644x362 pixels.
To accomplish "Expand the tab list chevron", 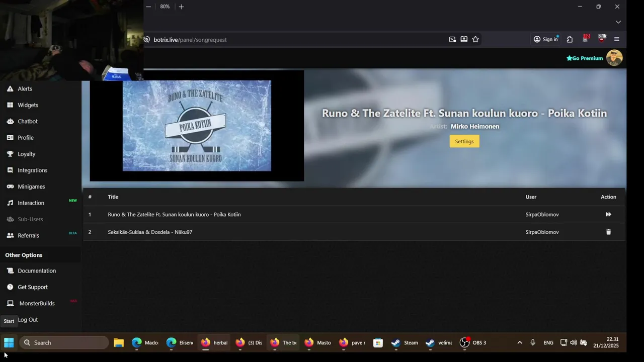I will [x=618, y=22].
